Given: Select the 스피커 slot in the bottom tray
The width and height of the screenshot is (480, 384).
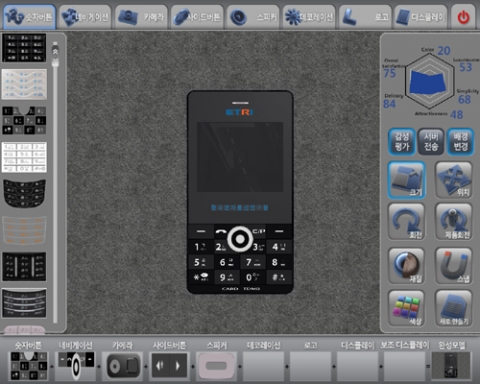Looking at the screenshot, I should point(216,366).
